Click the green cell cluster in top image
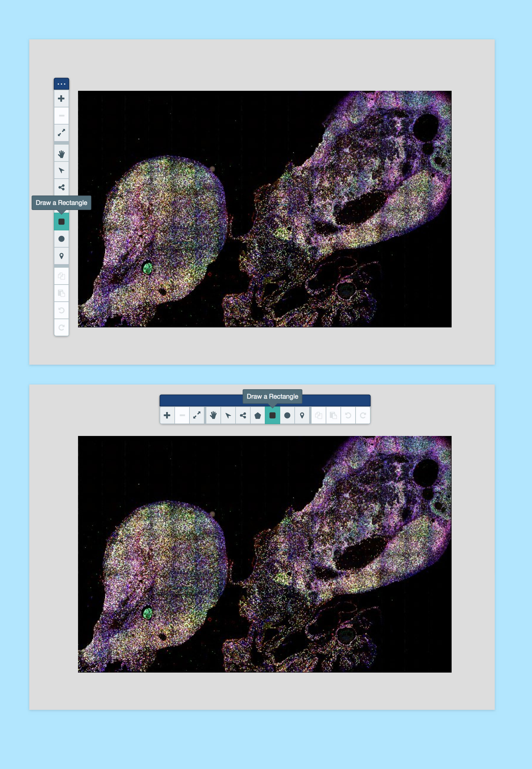The height and width of the screenshot is (769, 532). 148,268
